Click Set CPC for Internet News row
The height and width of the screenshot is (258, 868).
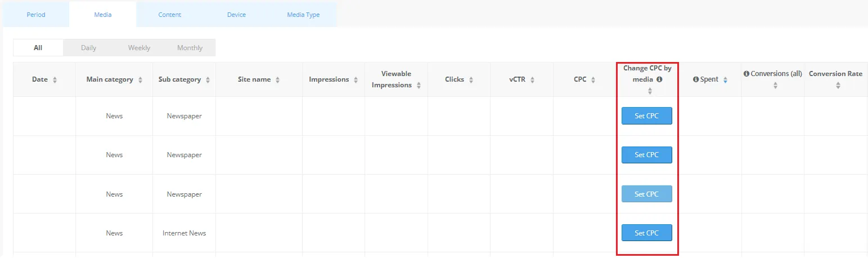tap(646, 233)
